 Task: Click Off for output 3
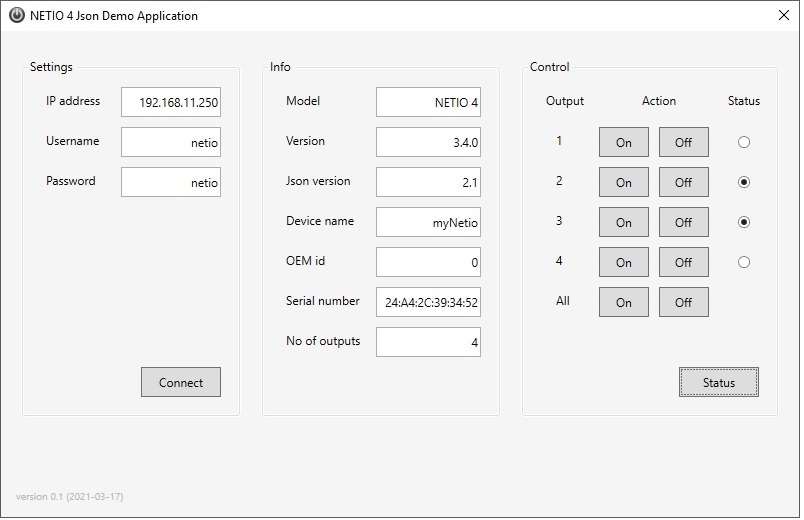tap(684, 222)
